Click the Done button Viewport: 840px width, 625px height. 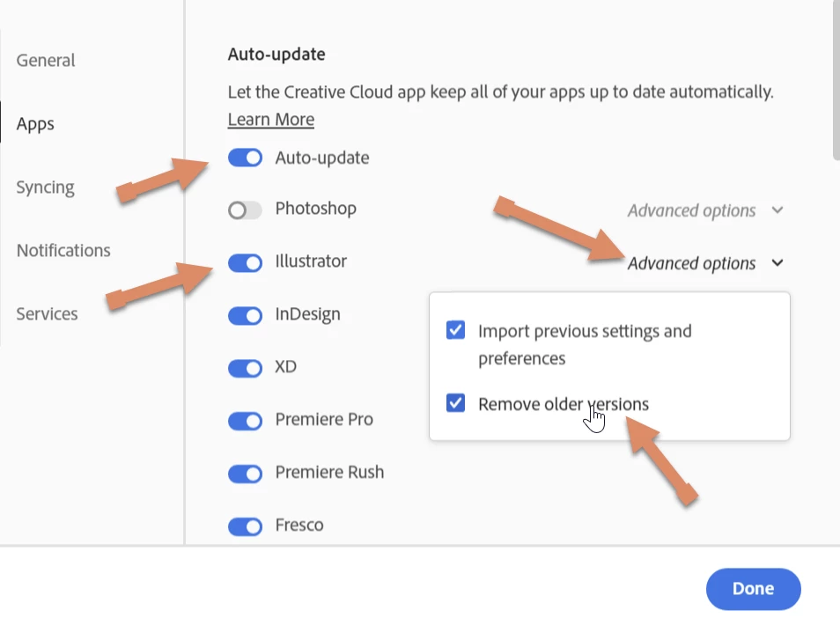(x=753, y=589)
